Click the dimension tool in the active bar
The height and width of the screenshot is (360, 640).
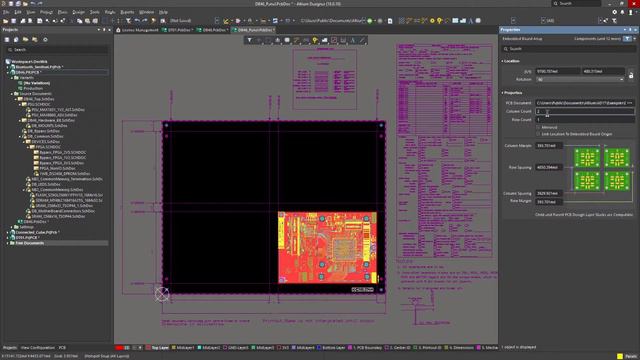pyautogui.click(x=343, y=40)
